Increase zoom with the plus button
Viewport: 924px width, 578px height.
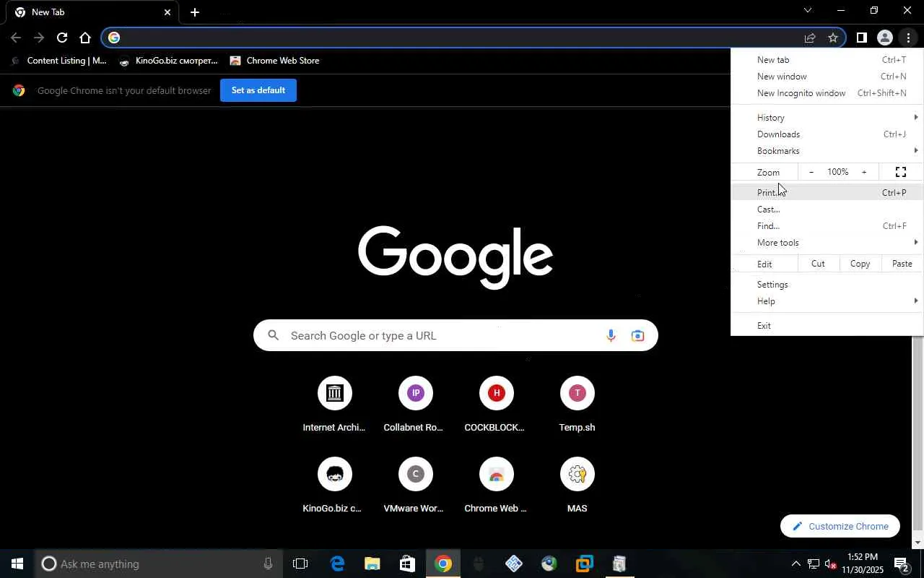863,172
